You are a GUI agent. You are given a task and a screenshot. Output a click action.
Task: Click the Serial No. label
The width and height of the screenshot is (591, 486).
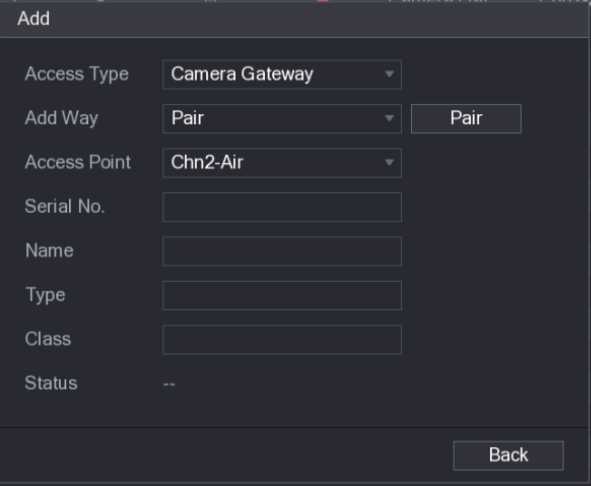[64, 207]
